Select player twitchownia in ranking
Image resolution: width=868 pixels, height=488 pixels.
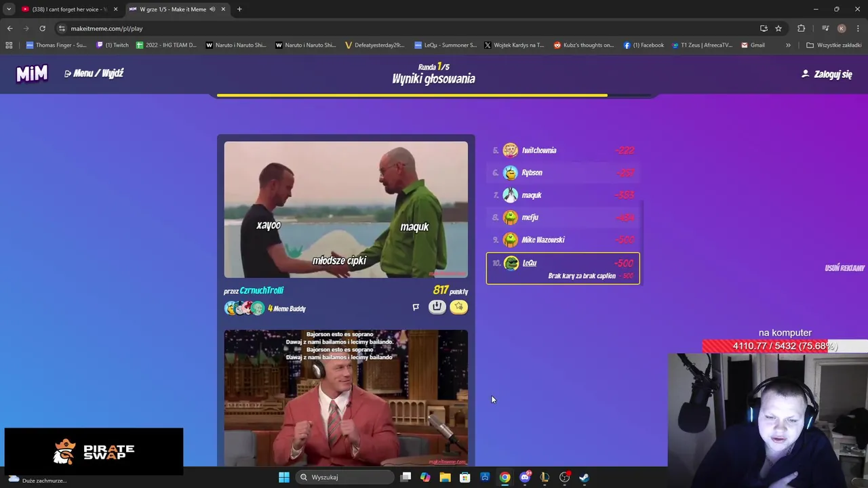point(563,150)
